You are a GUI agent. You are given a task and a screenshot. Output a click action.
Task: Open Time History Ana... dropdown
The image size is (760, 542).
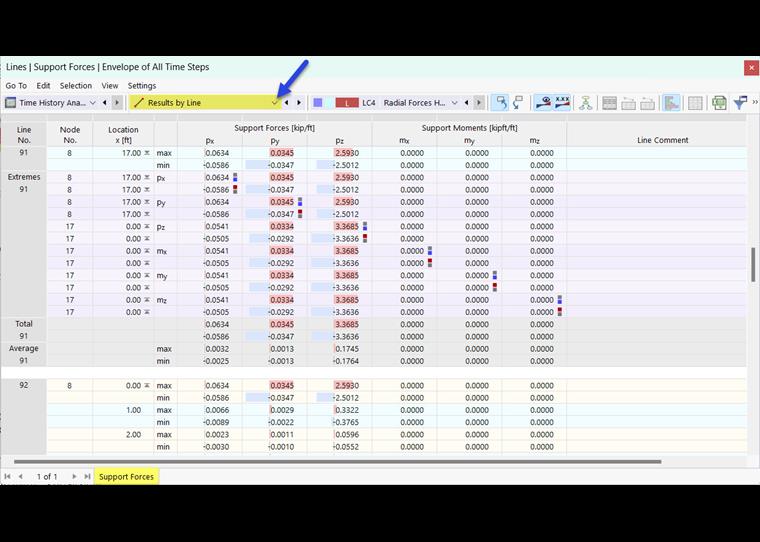(93, 103)
